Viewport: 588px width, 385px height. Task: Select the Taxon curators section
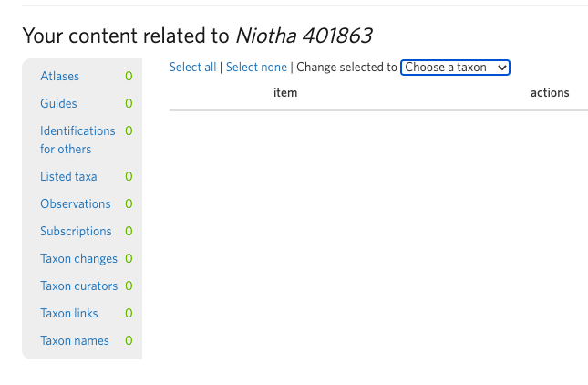click(x=78, y=286)
